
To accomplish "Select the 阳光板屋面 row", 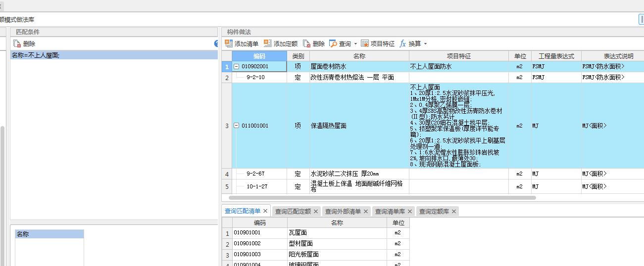I will click(316, 255).
